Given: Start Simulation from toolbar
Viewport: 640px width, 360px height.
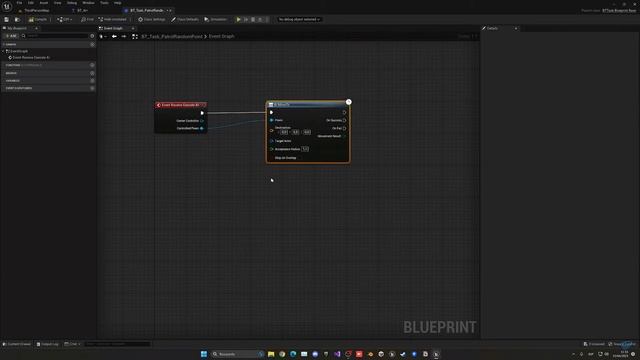Looking at the screenshot, I should point(216,19).
